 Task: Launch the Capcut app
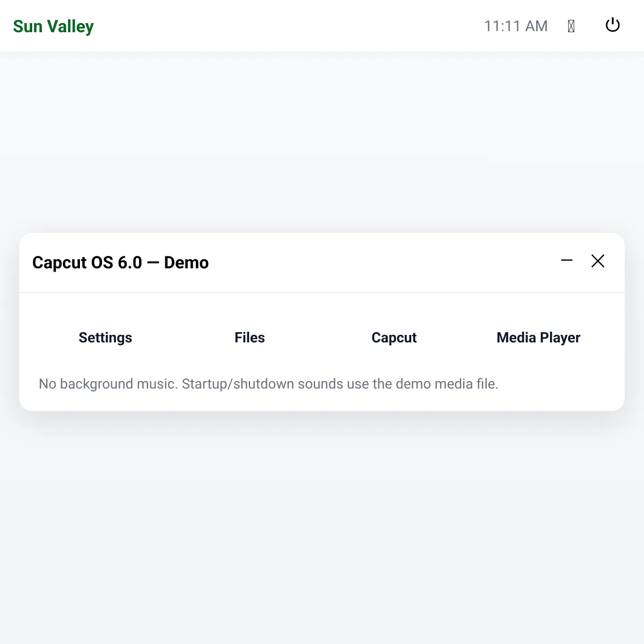click(394, 338)
